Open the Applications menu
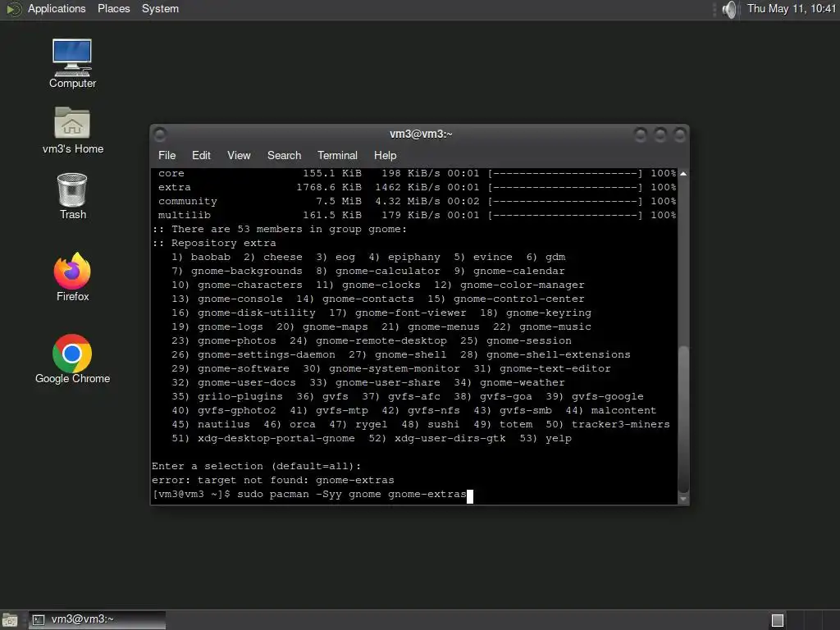The height and width of the screenshot is (630, 840). 57,8
